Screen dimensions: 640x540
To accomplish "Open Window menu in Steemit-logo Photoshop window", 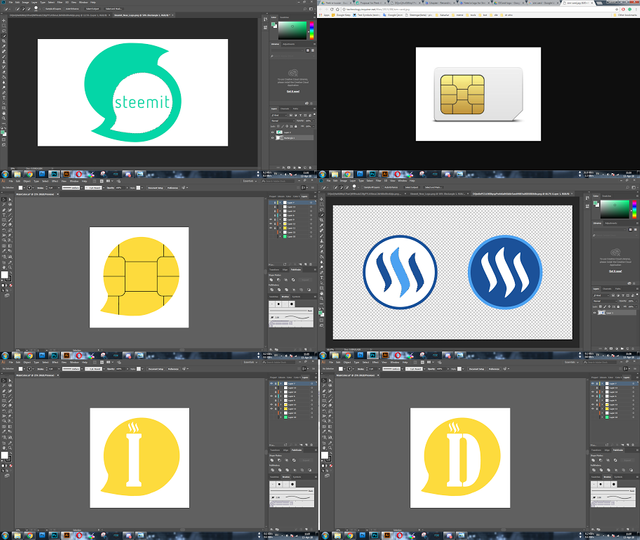I will (83, 2).
